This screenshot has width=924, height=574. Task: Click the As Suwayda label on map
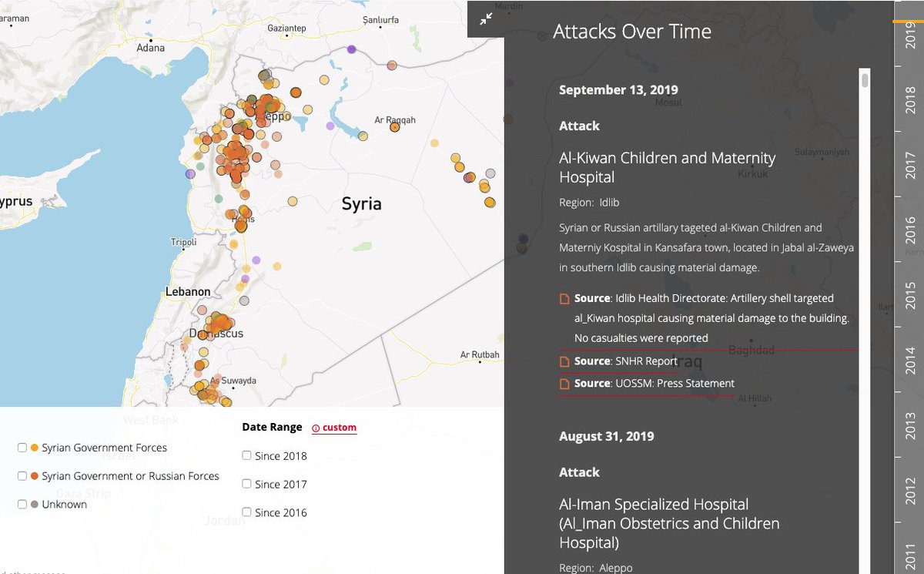(233, 381)
